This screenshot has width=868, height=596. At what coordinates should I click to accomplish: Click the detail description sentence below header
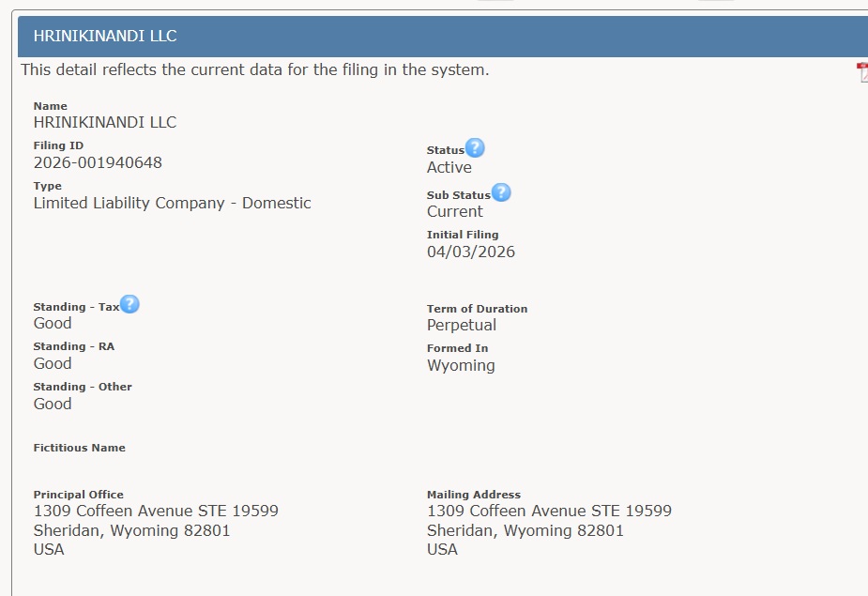pyautogui.click(x=254, y=70)
